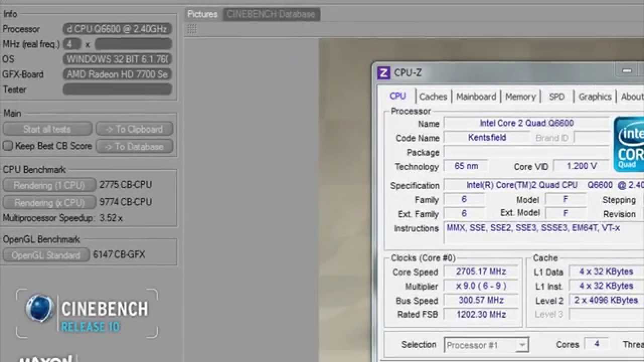Click the Core VID value 1.200 V
Screen dimensions: 644x362
581,166
